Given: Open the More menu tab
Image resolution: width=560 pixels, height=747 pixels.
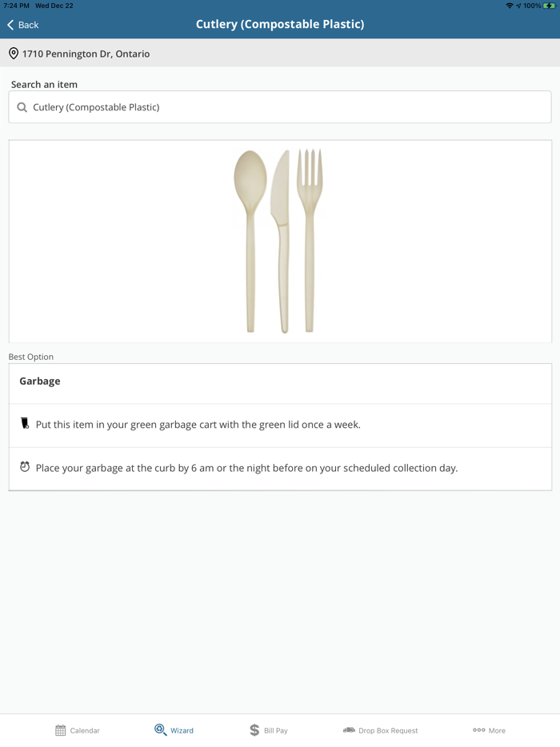Looking at the screenshot, I should coord(489,730).
